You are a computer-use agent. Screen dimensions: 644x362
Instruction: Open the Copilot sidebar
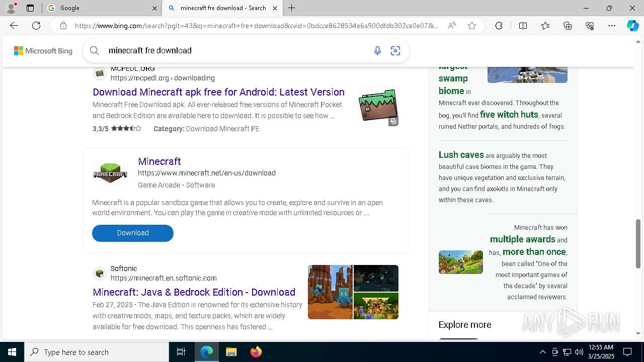click(632, 26)
